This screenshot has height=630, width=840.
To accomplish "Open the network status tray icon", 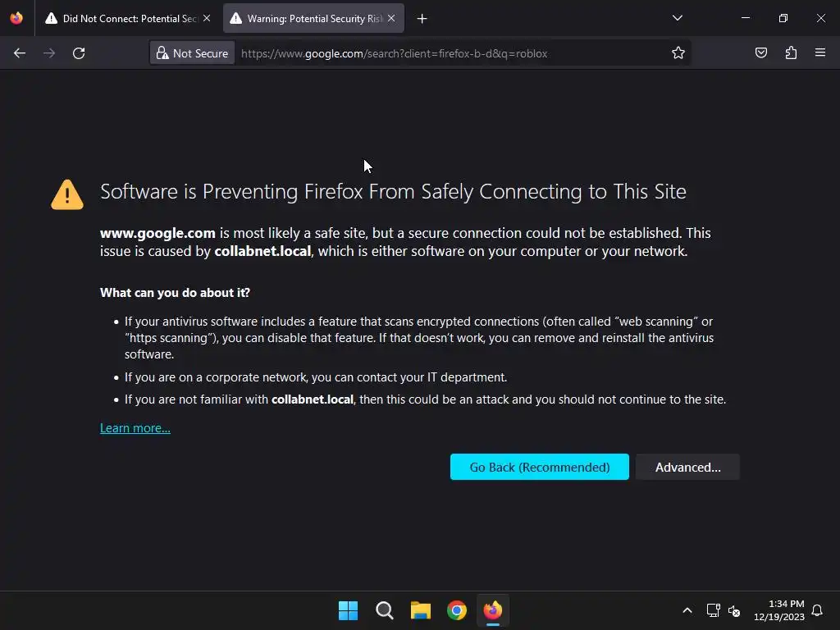I will pos(713,610).
